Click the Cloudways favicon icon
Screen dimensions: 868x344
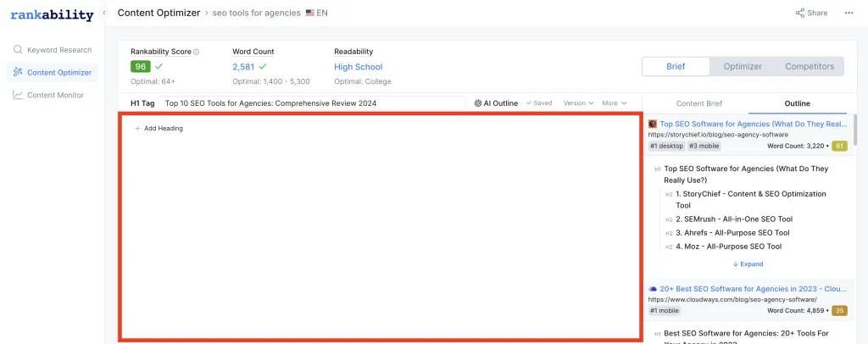653,289
